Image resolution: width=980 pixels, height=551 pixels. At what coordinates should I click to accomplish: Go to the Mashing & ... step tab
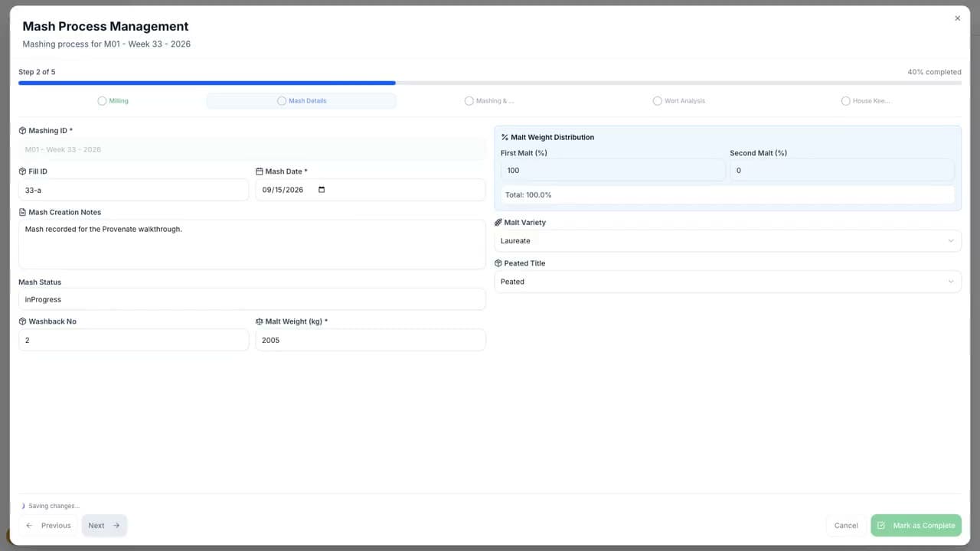tap(489, 101)
